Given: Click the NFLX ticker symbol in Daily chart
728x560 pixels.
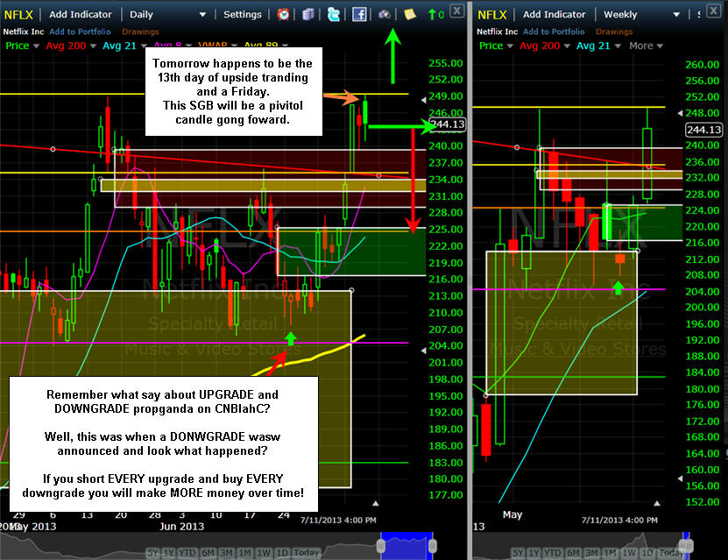Looking at the screenshot, I should [x=18, y=15].
